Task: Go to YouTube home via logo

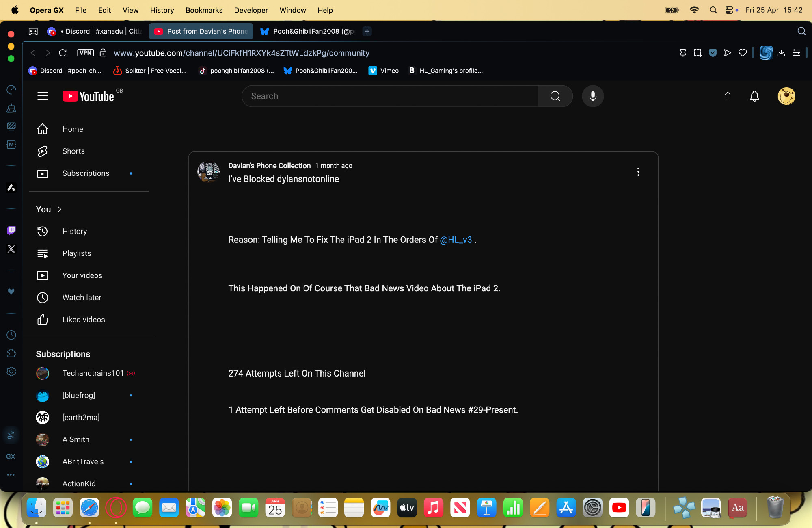Action: [89, 96]
